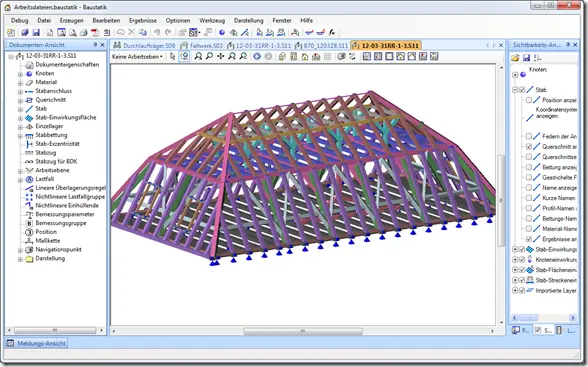Viewport: 588px width, 367px height.
Task: Pin the Sichtbarkeits-Ansicht panel
Action: tap(568, 45)
